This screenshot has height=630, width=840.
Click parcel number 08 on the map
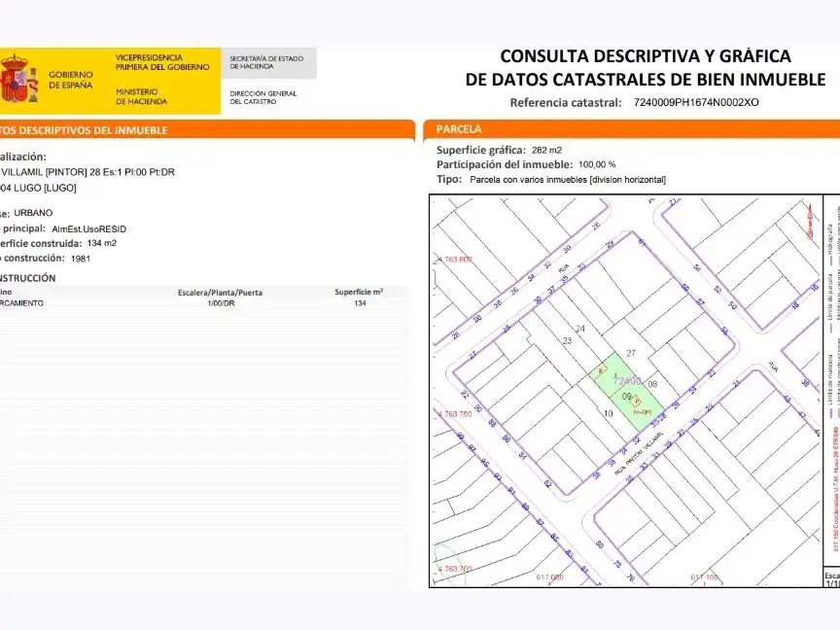tap(652, 384)
